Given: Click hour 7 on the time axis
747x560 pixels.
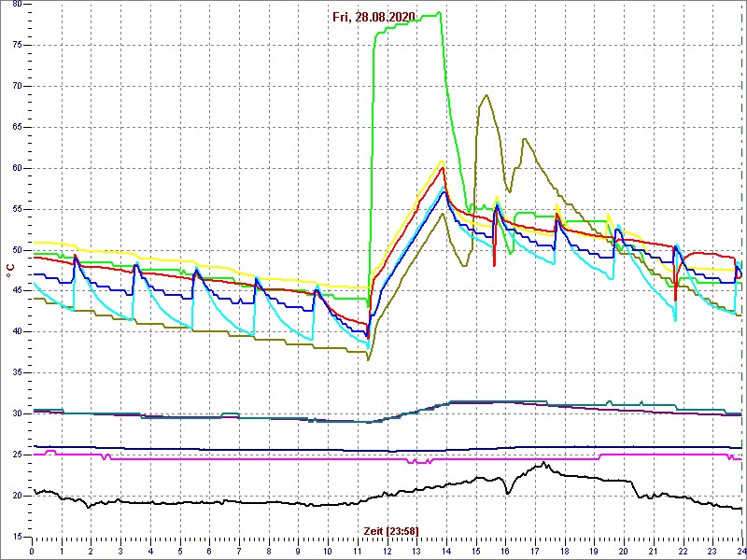Looking at the screenshot, I should click(x=239, y=550).
